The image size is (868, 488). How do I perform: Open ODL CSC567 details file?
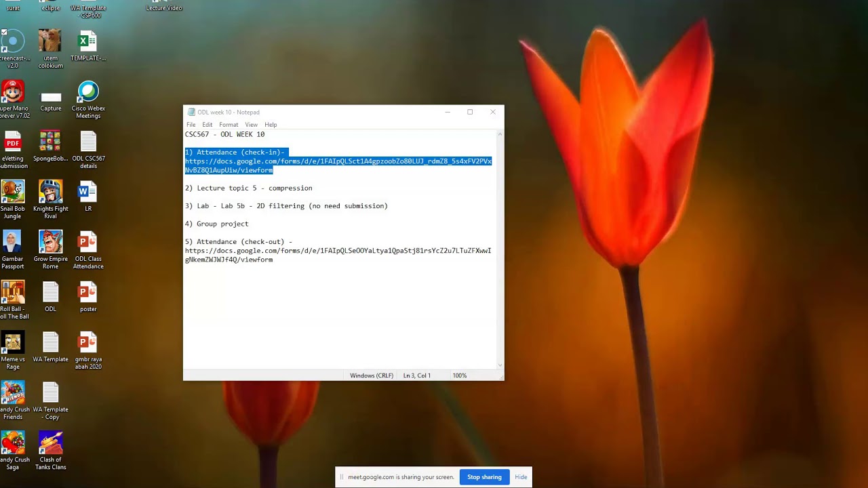(x=88, y=150)
